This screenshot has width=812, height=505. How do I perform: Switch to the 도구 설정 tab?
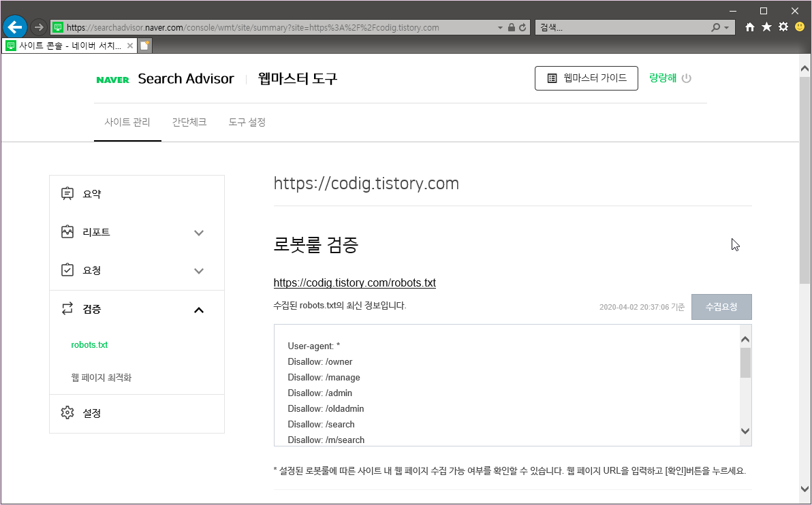click(247, 123)
